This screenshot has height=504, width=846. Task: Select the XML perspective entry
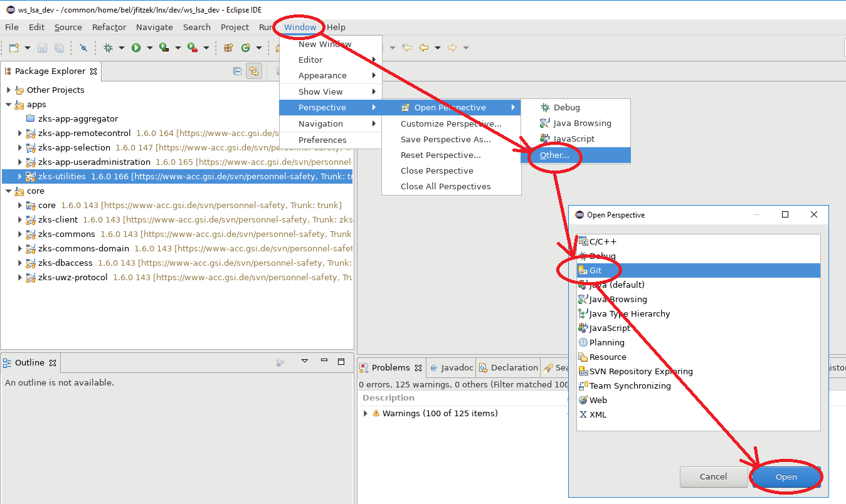pos(698,415)
